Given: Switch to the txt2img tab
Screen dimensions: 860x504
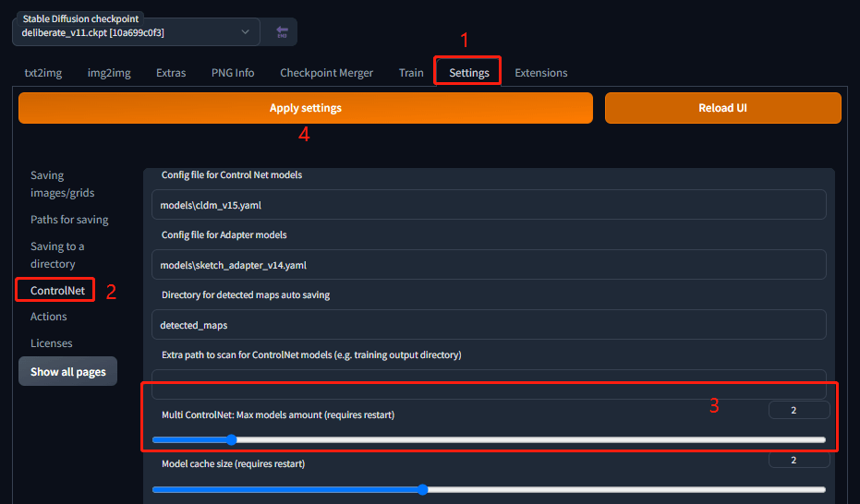Looking at the screenshot, I should (x=43, y=73).
